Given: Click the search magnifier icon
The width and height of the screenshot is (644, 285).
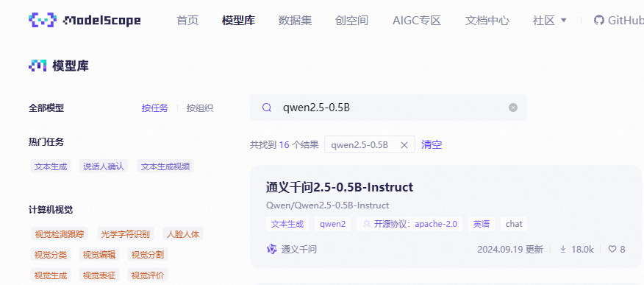Looking at the screenshot, I should pos(267,108).
